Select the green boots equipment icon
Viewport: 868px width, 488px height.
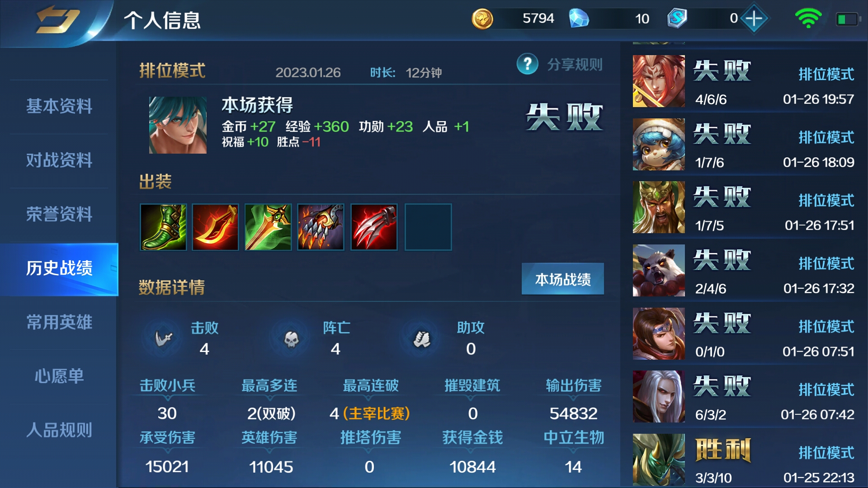coord(163,227)
